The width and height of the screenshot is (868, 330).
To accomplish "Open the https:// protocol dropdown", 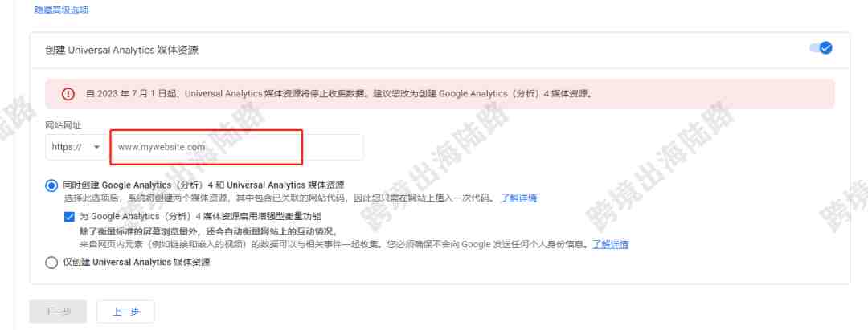I will 76,147.
